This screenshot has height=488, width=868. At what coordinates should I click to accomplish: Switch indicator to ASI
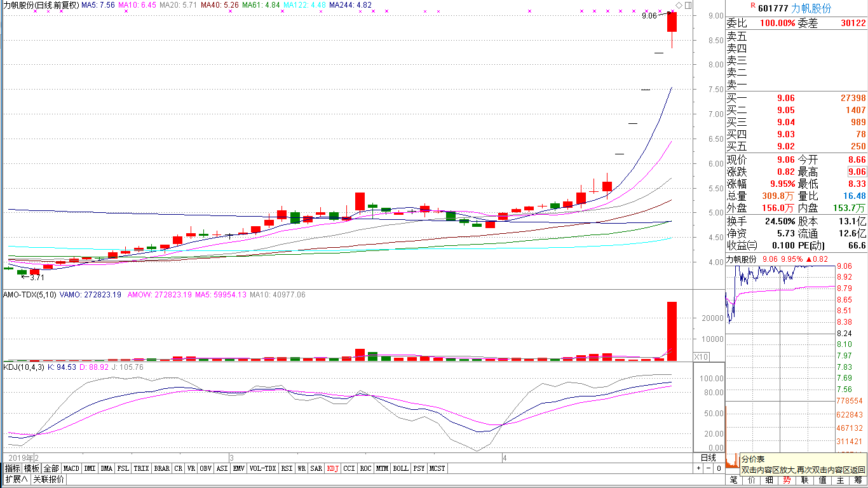(x=222, y=468)
